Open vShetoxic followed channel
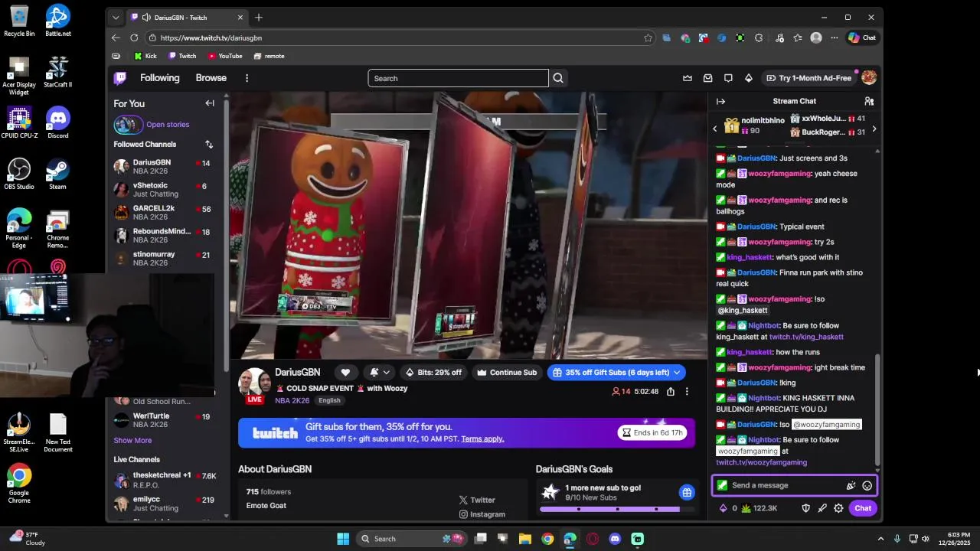Screen dimensions: 980x551 (x=163, y=190)
